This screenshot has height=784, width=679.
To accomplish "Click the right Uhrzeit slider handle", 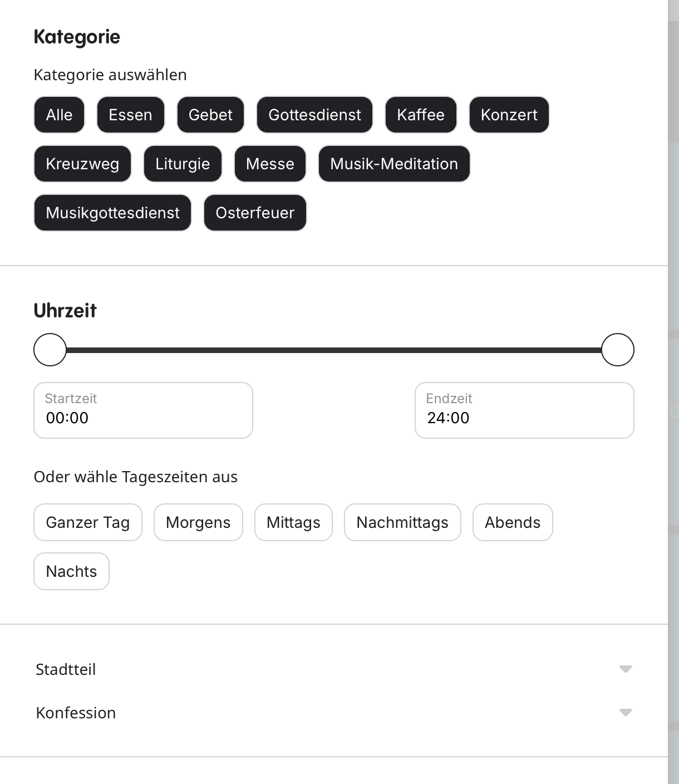I will 618,350.
